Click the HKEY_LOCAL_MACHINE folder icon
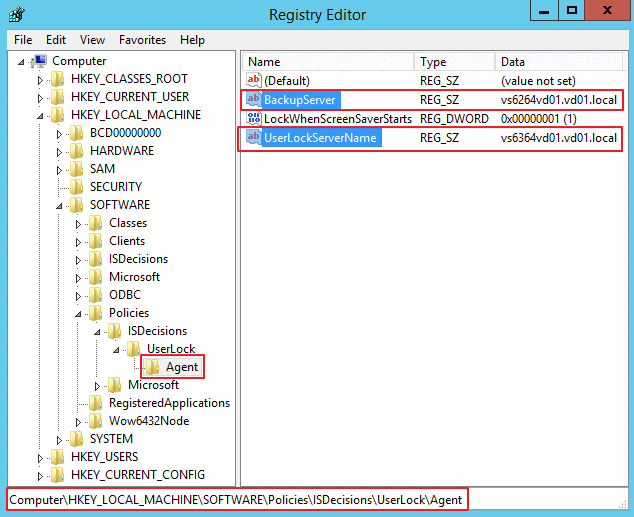 pos(57,115)
